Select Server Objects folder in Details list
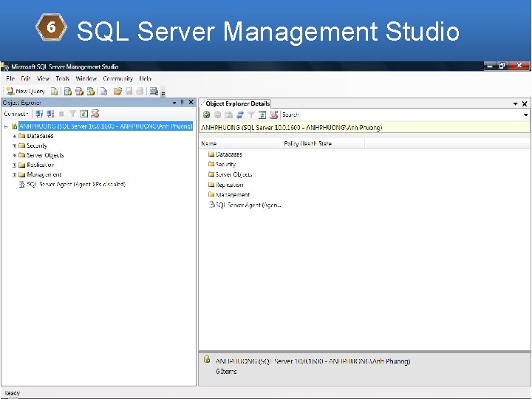This screenshot has width=532, height=399. point(230,174)
